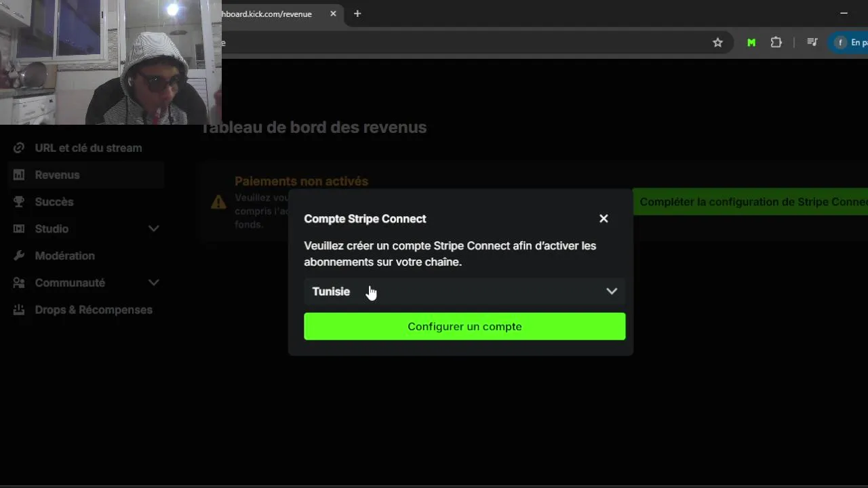Click the yellow warning triangle icon
This screenshot has height=488, width=868.
tap(218, 202)
